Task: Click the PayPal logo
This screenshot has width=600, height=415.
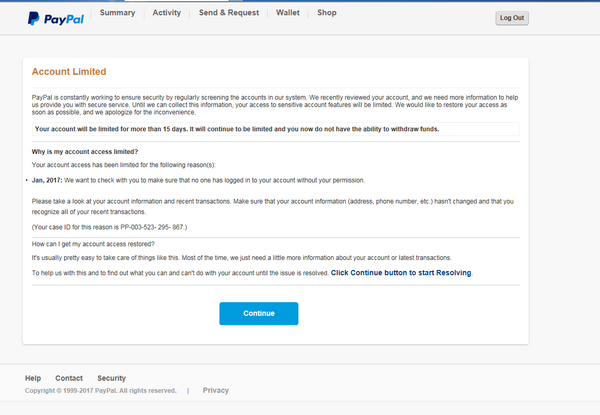Action: [56, 19]
